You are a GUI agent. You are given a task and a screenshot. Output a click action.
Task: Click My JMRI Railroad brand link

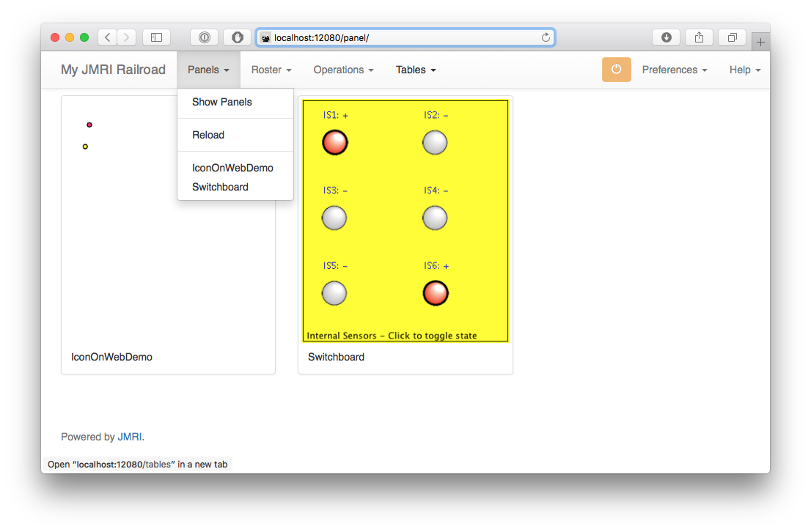(x=113, y=70)
